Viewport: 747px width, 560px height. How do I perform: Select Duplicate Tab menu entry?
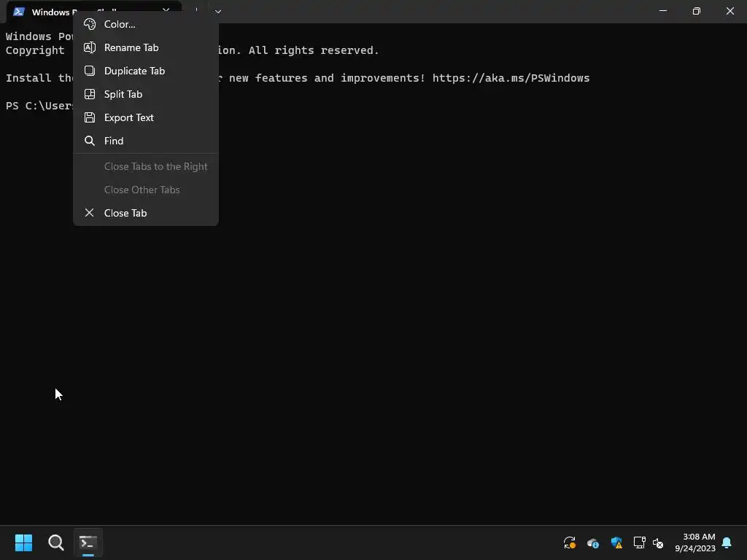(x=146, y=71)
